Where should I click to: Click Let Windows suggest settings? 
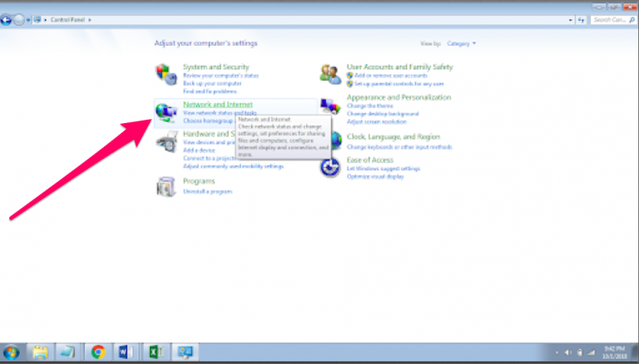coord(383,169)
